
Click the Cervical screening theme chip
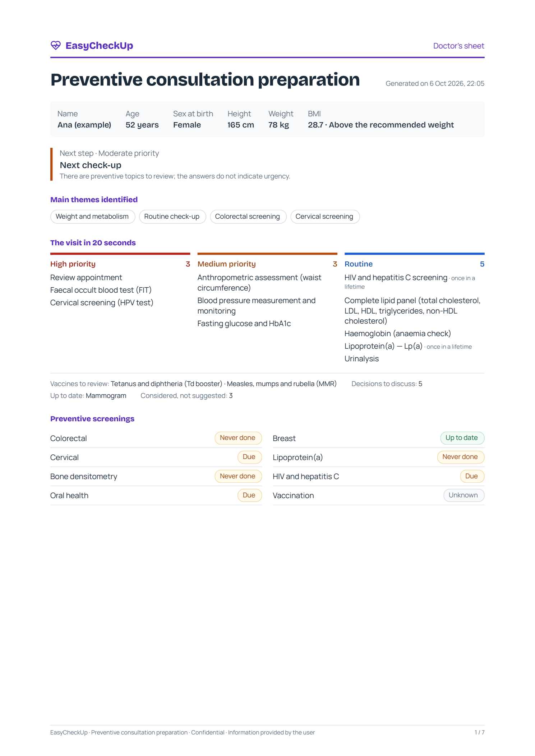[325, 217]
